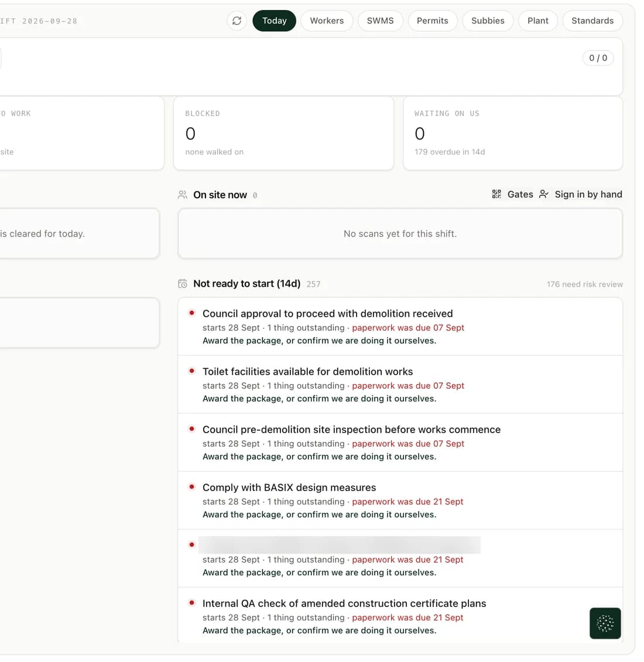
Task: Open Comply with BASIX design measures
Action: (400, 500)
